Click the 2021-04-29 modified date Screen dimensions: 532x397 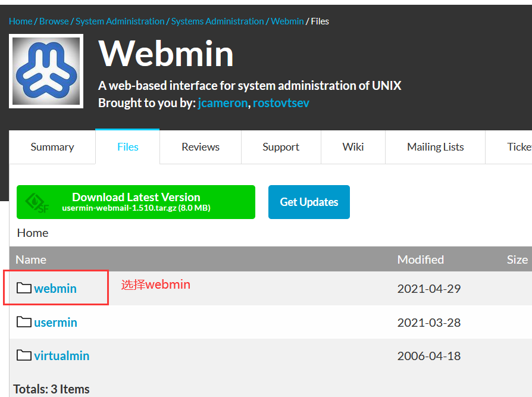[429, 289]
